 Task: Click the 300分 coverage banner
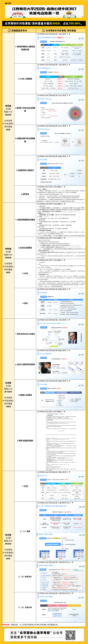(x=44, y=23)
